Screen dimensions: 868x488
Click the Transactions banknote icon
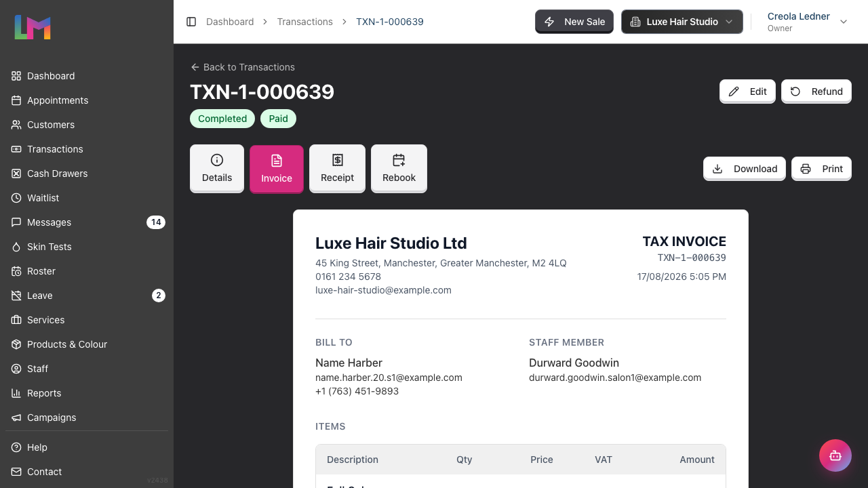click(x=16, y=149)
